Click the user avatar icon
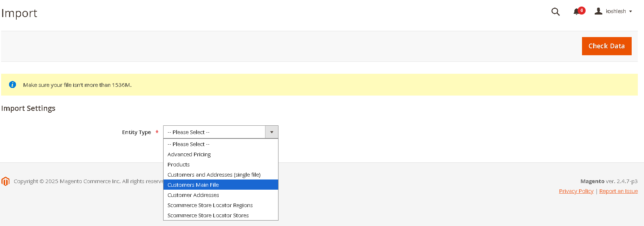 click(x=598, y=11)
